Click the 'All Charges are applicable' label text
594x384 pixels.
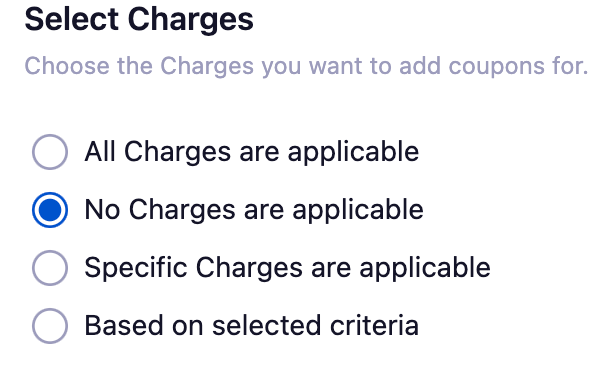pyautogui.click(x=252, y=152)
